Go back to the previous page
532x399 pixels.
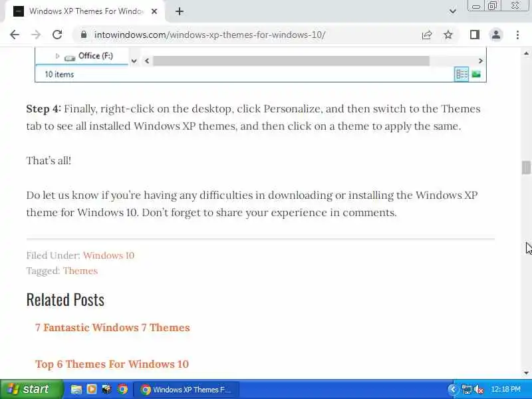point(15,35)
